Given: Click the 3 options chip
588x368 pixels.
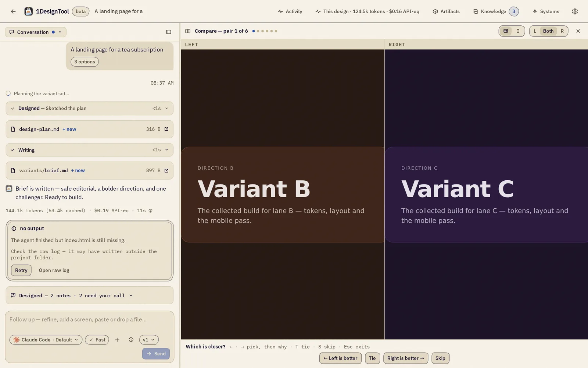Looking at the screenshot, I should (85, 62).
